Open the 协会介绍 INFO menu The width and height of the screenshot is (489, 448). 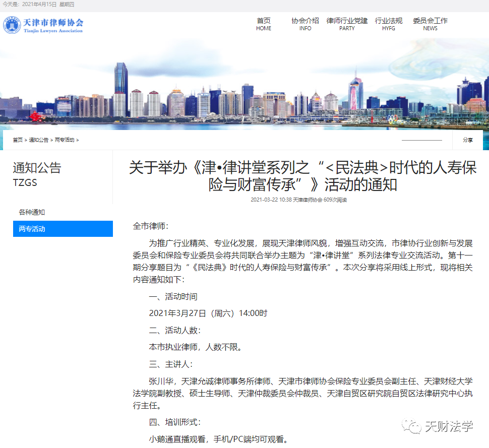305,24
